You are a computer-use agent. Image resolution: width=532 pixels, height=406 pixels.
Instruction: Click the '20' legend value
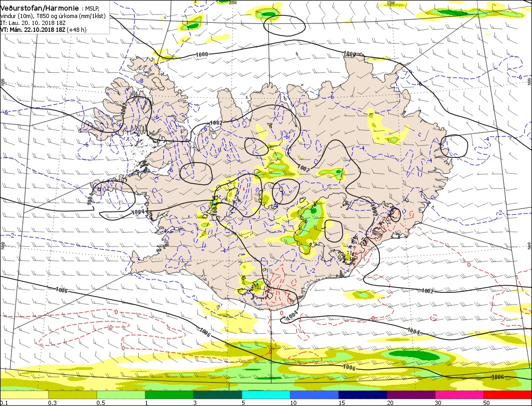pos(390,403)
